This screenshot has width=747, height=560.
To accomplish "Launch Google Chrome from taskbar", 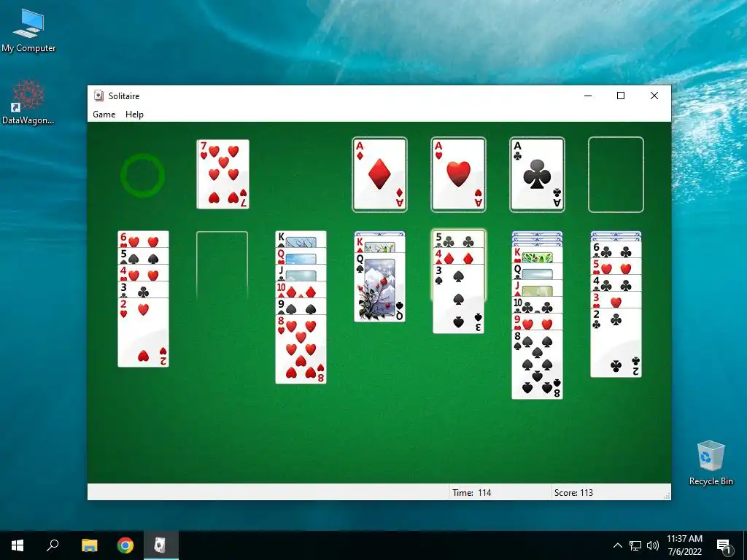I will (x=125, y=545).
